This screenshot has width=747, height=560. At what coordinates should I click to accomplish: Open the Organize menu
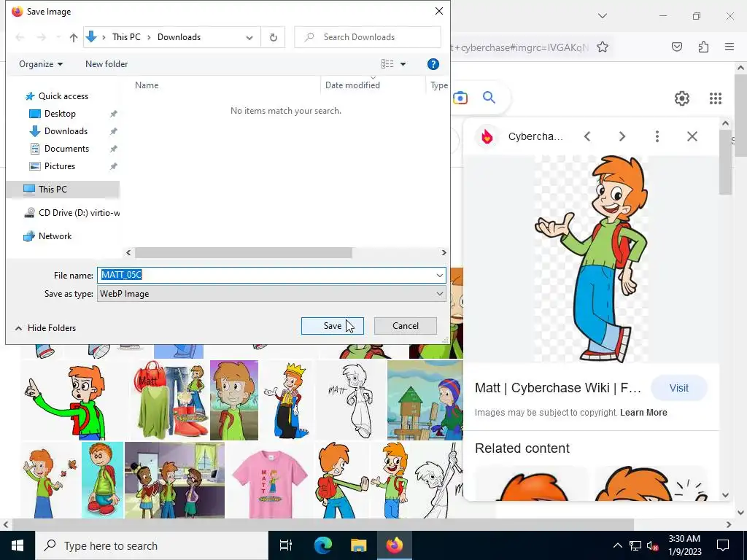pyautogui.click(x=41, y=64)
